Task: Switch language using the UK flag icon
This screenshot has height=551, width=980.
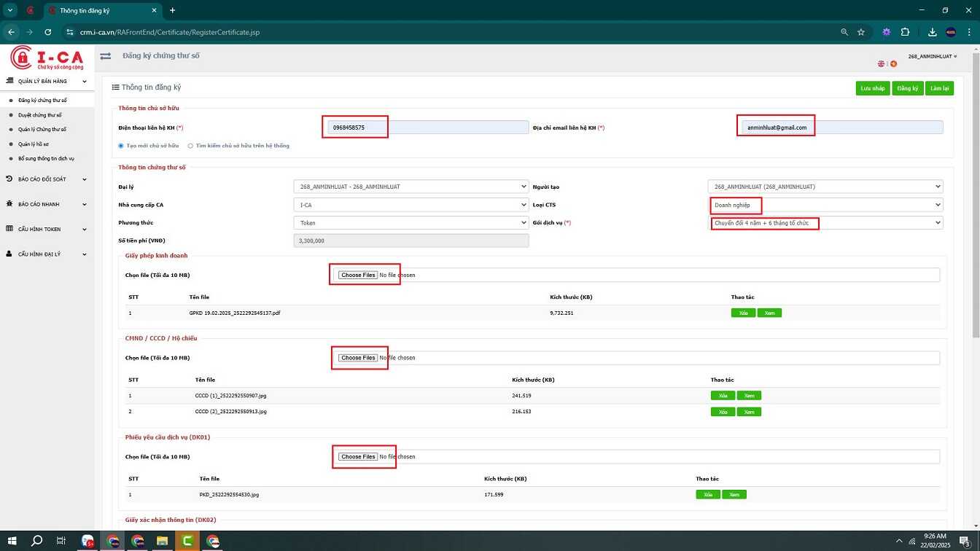Action: (881, 64)
